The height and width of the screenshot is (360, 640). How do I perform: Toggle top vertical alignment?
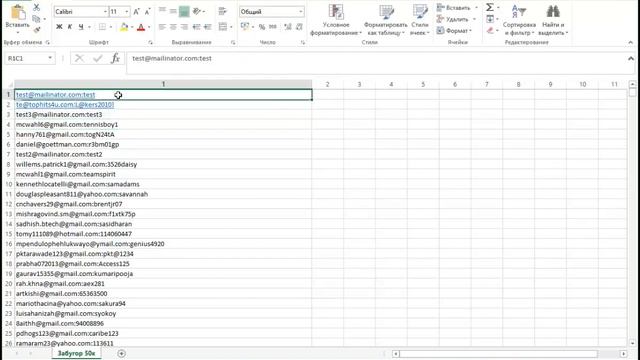(162, 11)
